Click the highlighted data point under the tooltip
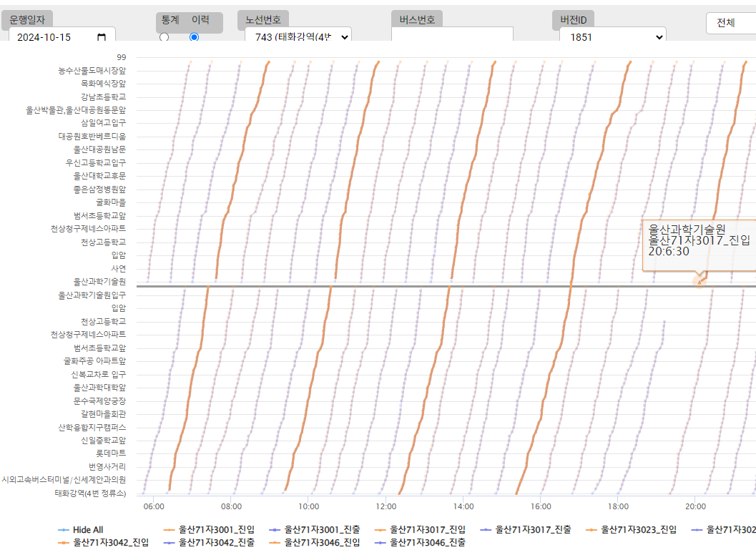Screen dimensions: 756x550 [699, 282]
